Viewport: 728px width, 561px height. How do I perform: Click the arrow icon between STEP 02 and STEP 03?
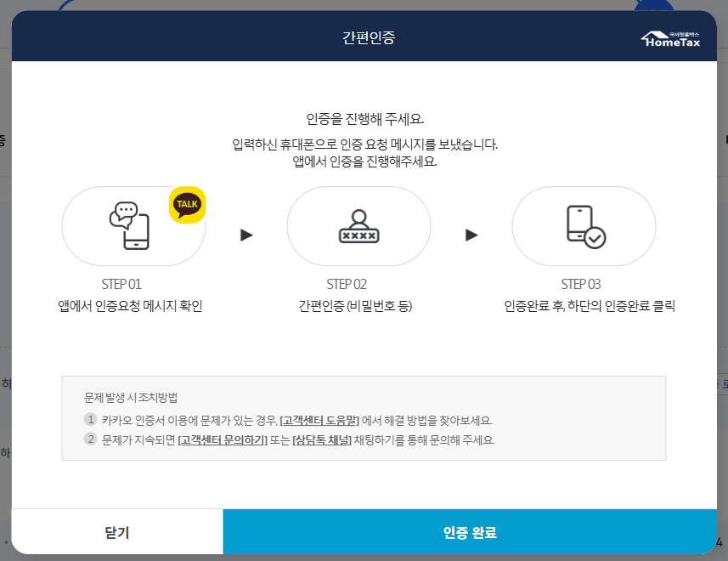[472, 236]
